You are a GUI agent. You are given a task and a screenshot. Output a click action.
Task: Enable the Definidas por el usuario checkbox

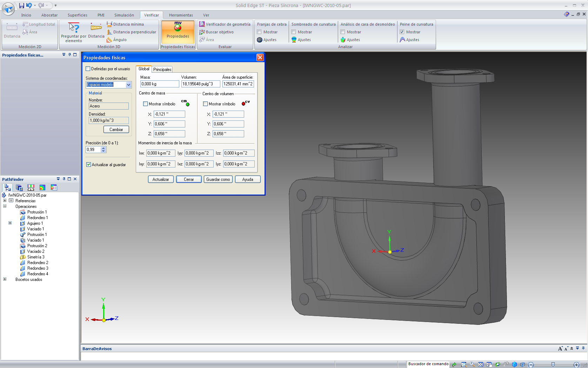(88, 69)
